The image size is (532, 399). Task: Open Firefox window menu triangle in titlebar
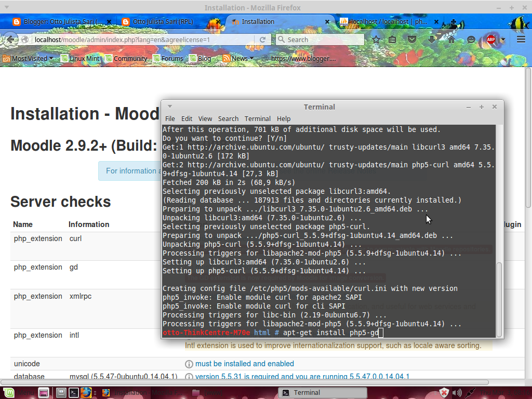coord(6,7)
